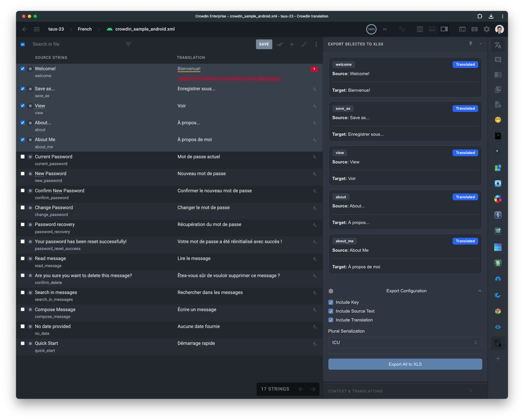Viewport: 524px width, 420px height.
Task: Click the browser extensions puzzle icon
Action: (x=480, y=16)
